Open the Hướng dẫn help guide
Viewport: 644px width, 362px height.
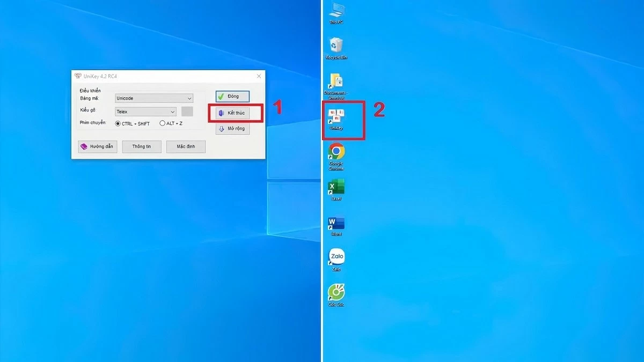pos(97,146)
